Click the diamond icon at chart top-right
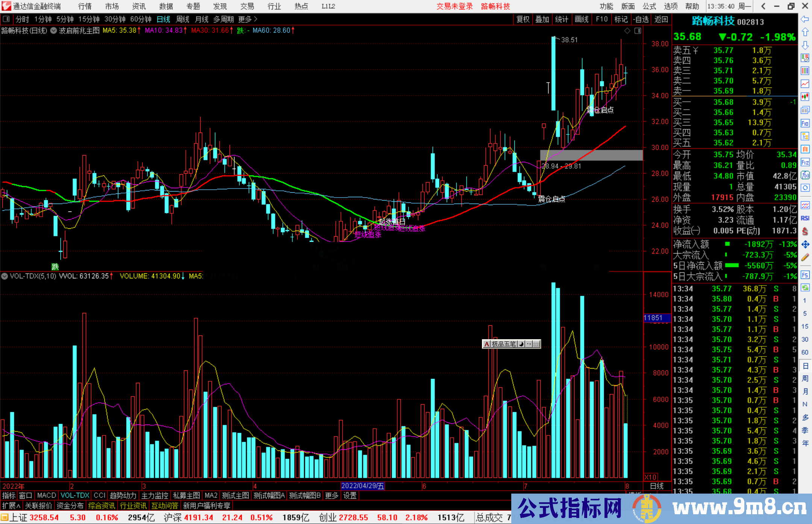The width and height of the screenshot is (812, 524). 627,31
